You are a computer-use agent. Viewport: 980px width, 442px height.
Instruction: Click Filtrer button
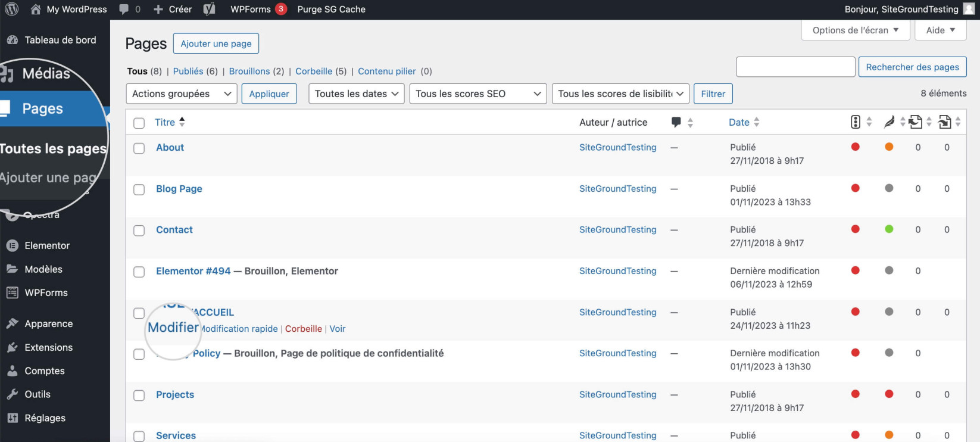click(x=713, y=94)
